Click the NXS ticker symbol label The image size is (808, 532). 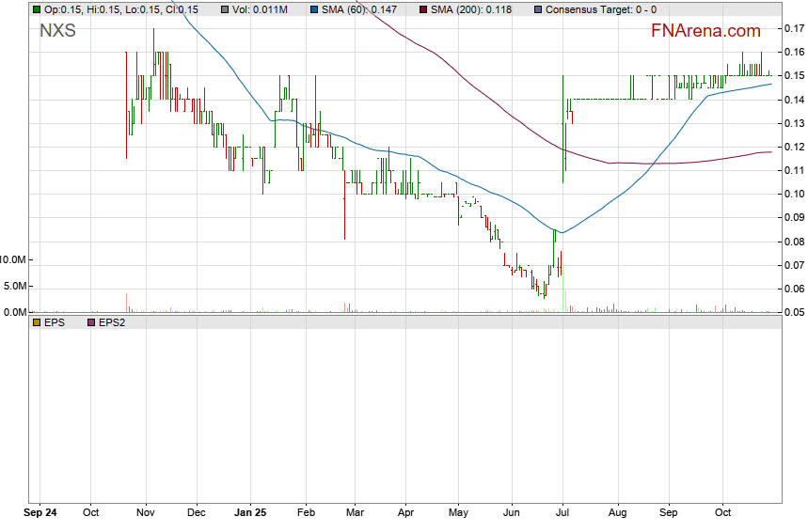point(57,31)
